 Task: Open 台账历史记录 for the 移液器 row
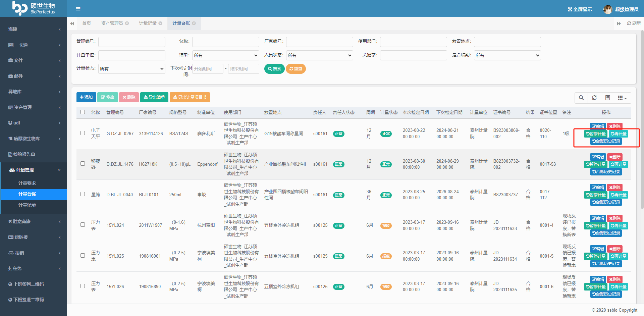tap(606, 171)
